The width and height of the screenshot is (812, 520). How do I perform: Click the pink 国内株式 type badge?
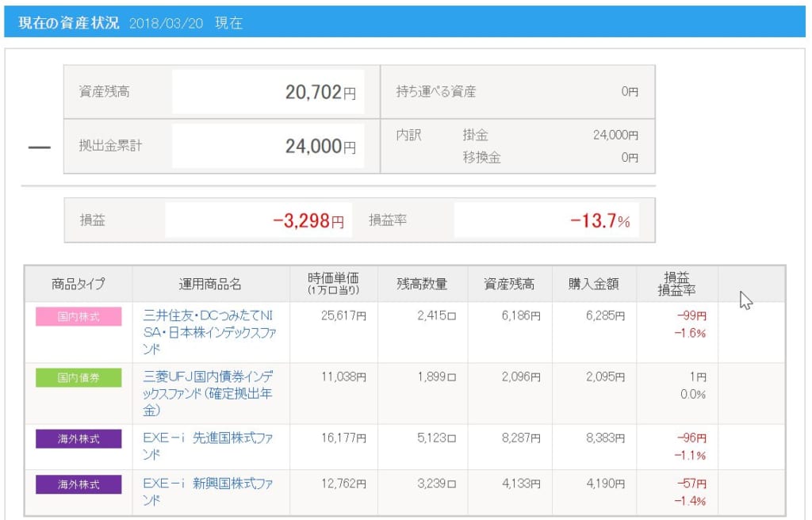point(79,316)
